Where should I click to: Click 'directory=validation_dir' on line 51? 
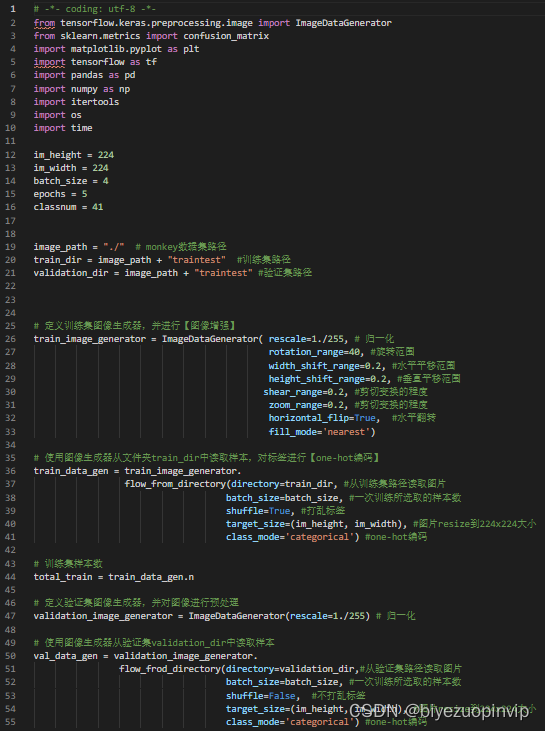(x=290, y=669)
